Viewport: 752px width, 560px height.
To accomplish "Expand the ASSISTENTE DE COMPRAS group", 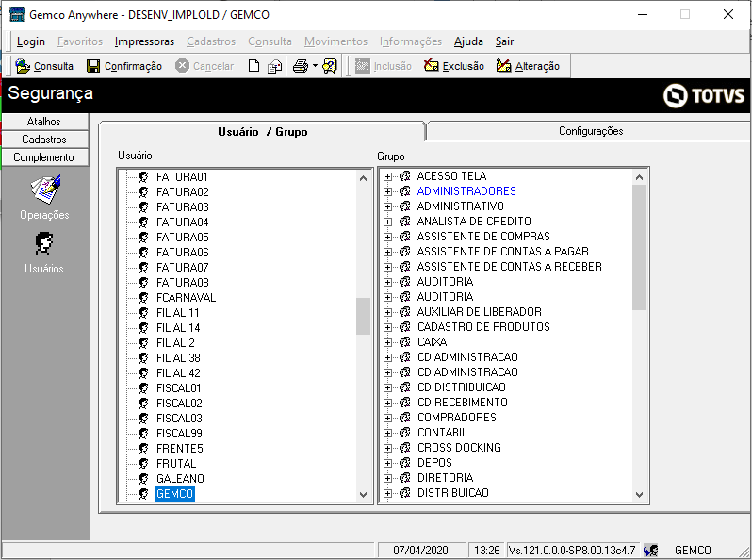I will tap(387, 237).
